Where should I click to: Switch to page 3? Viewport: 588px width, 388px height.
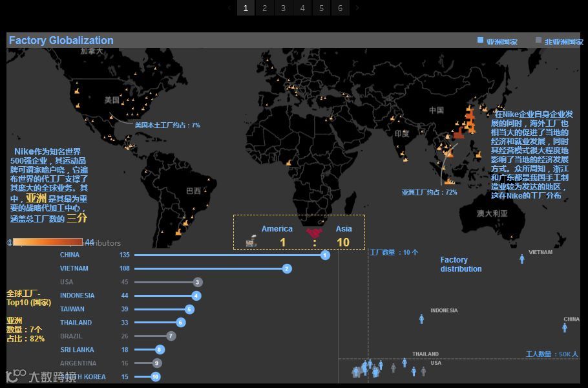click(283, 8)
